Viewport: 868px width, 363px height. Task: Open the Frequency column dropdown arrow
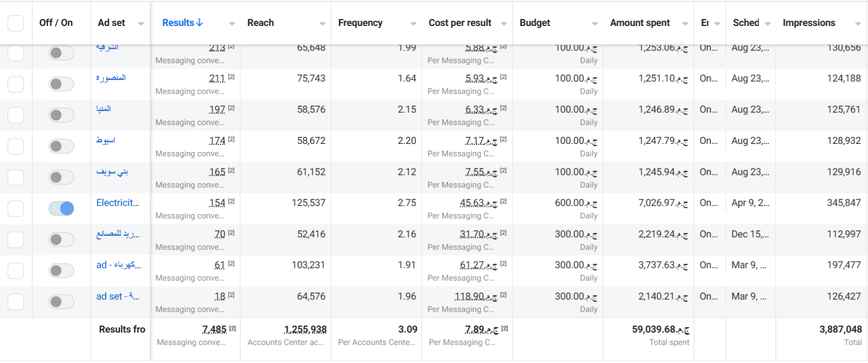tap(413, 24)
